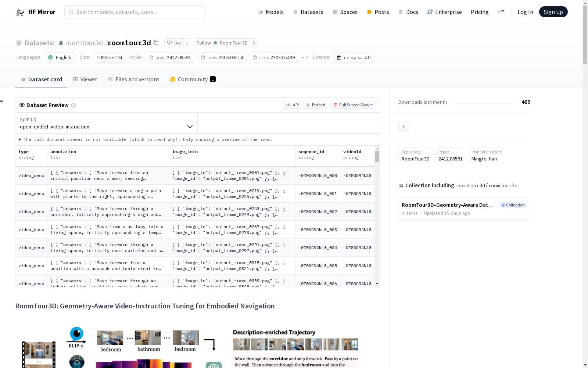This screenshot has width=588, height=368.
Task: Open the arxiv:2303.05499 tag
Action: tap(274, 57)
